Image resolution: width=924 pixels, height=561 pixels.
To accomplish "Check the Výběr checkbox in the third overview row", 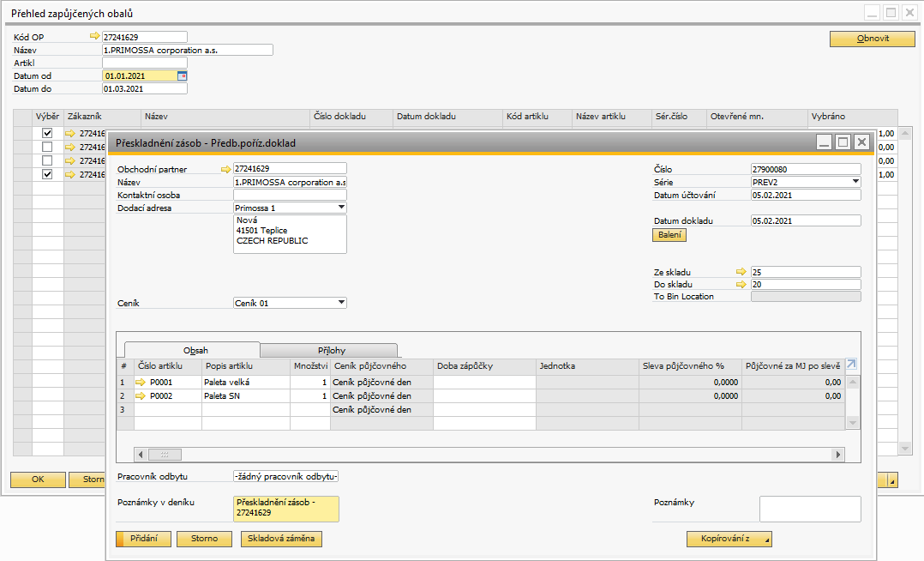I will pyautogui.click(x=47, y=160).
